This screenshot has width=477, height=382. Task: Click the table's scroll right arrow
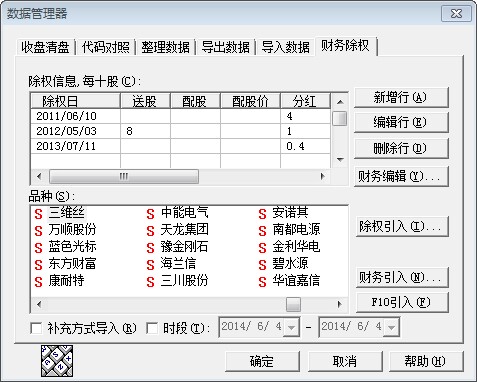tap(323, 176)
